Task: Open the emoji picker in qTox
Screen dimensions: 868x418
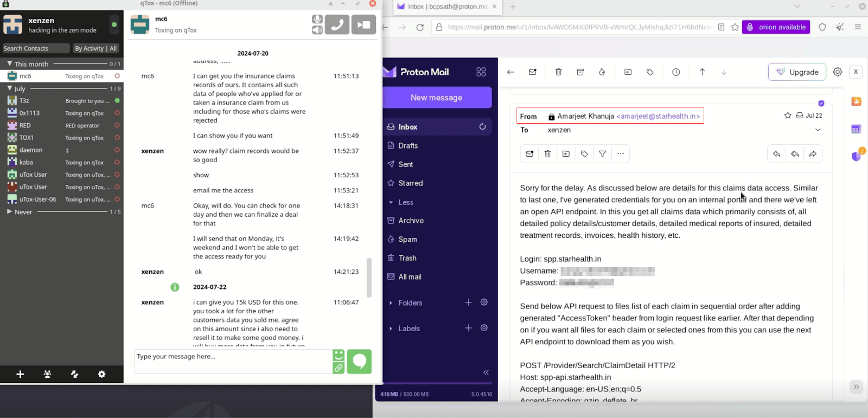Action: (x=339, y=356)
